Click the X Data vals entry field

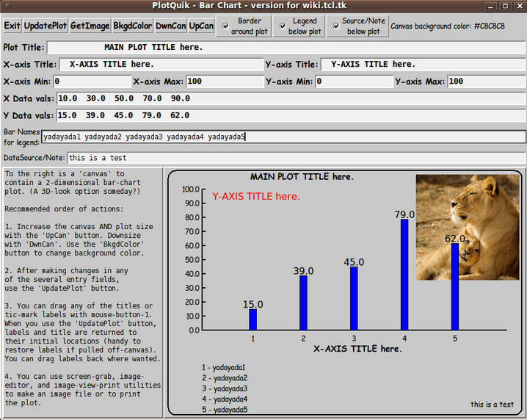[291, 98]
